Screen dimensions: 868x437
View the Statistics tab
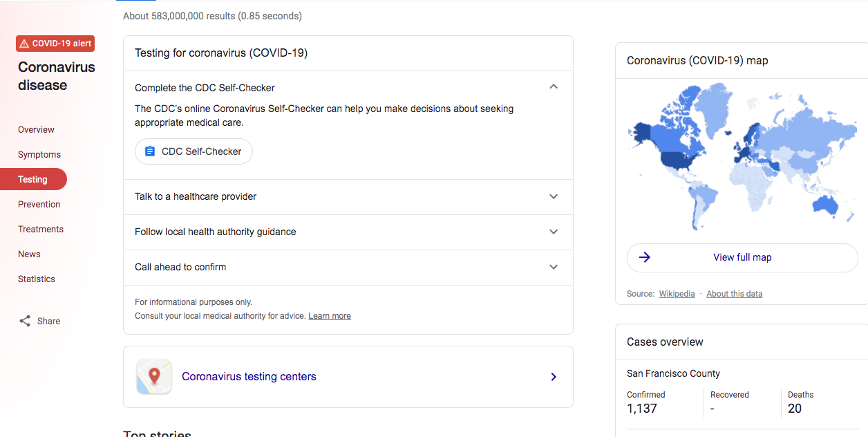[37, 279]
